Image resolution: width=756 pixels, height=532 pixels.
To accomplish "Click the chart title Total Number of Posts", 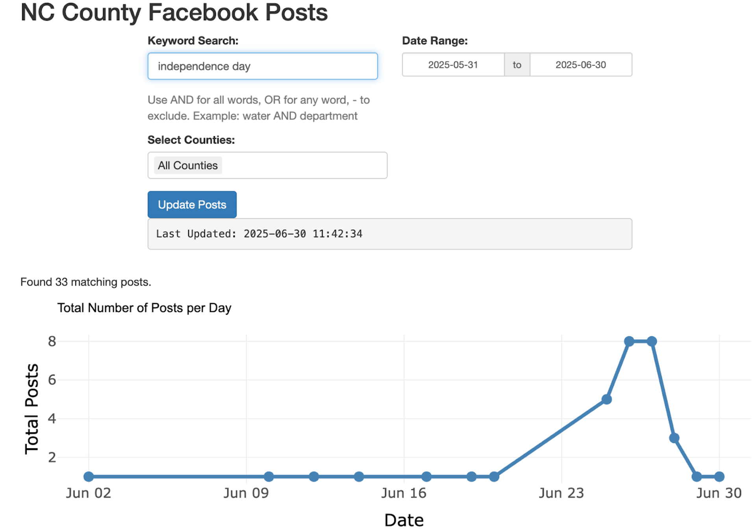I will point(144,308).
